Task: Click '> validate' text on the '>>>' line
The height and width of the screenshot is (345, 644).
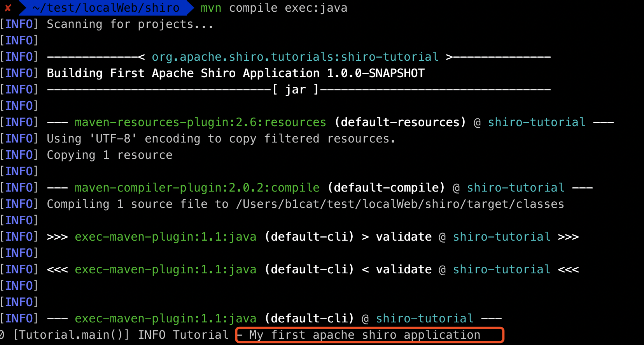Action: pos(397,237)
